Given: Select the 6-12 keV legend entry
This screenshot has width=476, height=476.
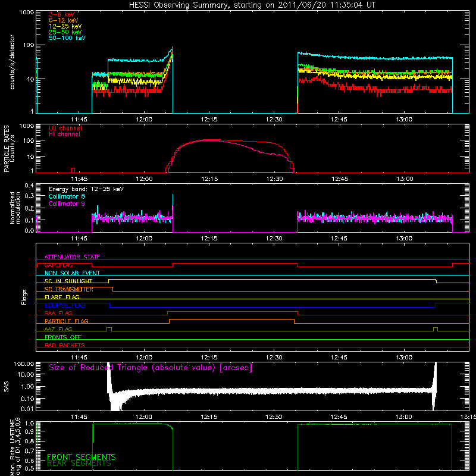Looking at the screenshot, I should [x=64, y=20].
